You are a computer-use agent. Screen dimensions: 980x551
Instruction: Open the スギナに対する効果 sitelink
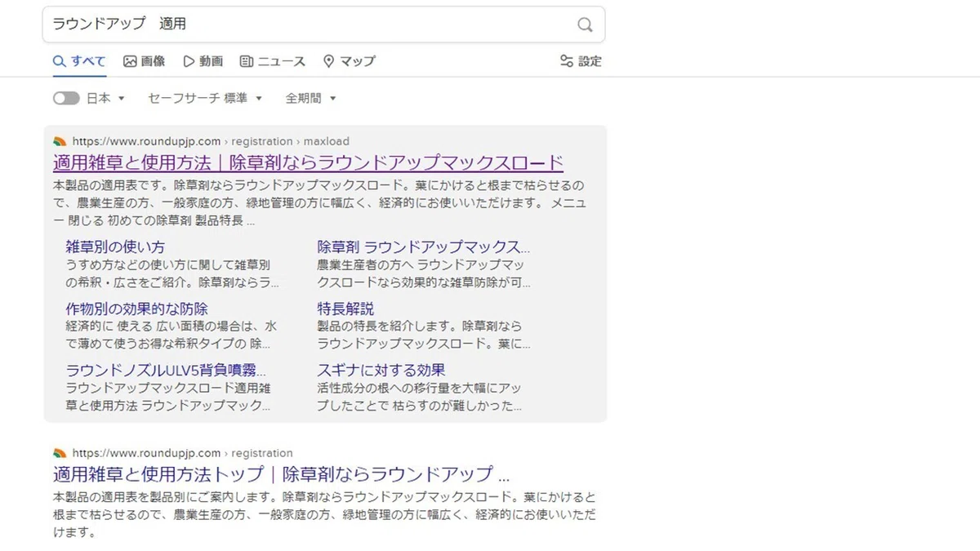[x=381, y=370]
